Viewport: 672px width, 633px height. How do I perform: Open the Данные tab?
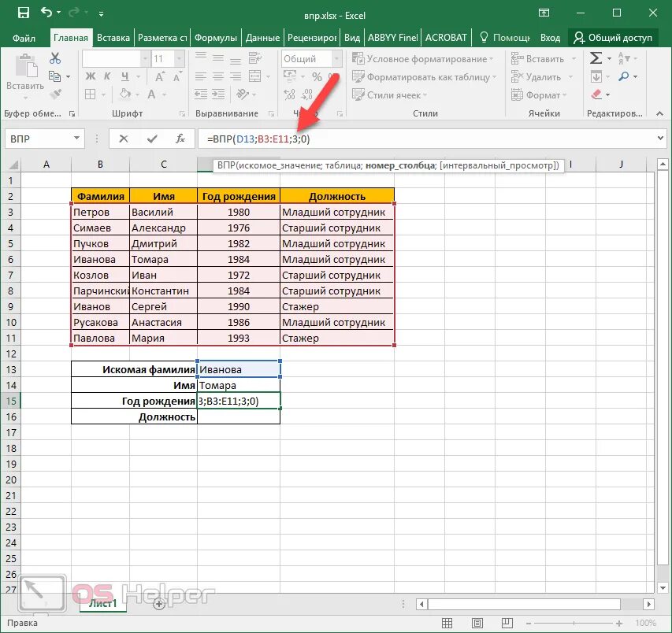262,38
